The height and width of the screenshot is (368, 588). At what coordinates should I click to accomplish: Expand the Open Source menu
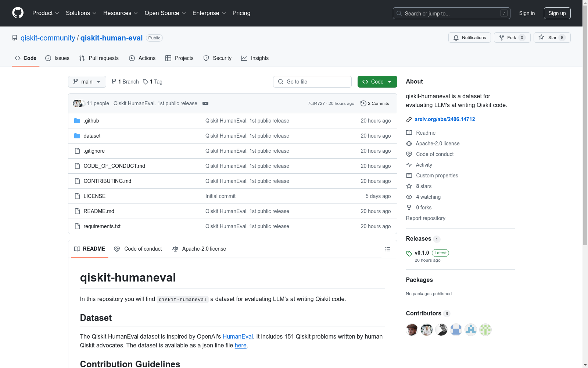165,13
